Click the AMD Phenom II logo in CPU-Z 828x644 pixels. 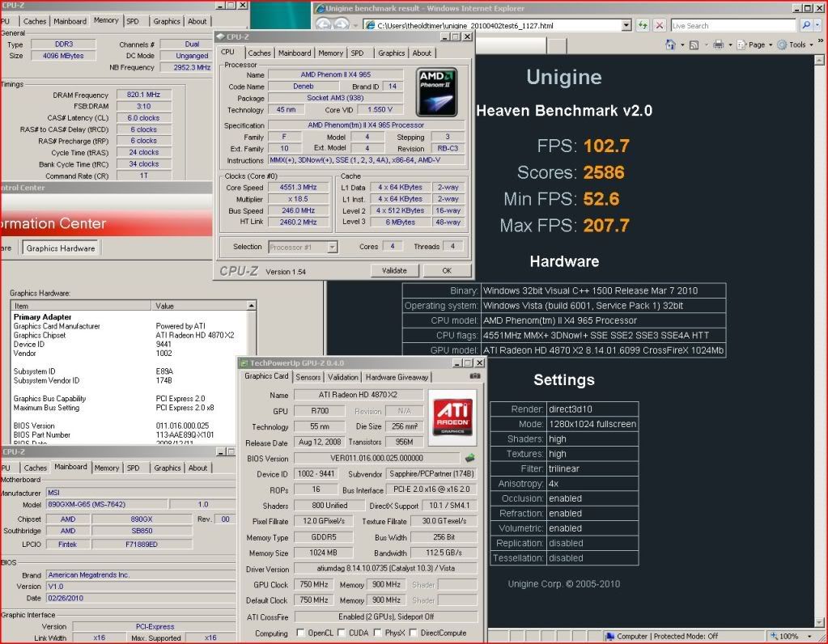tap(438, 91)
